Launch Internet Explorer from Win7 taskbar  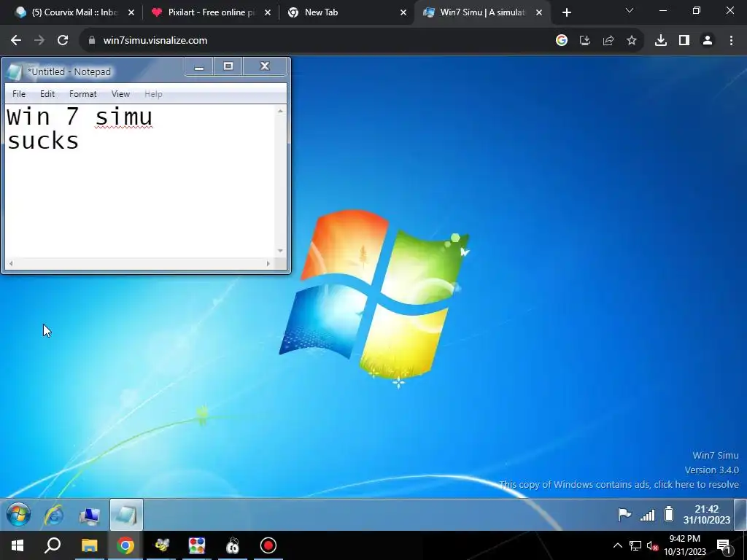coord(54,515)
